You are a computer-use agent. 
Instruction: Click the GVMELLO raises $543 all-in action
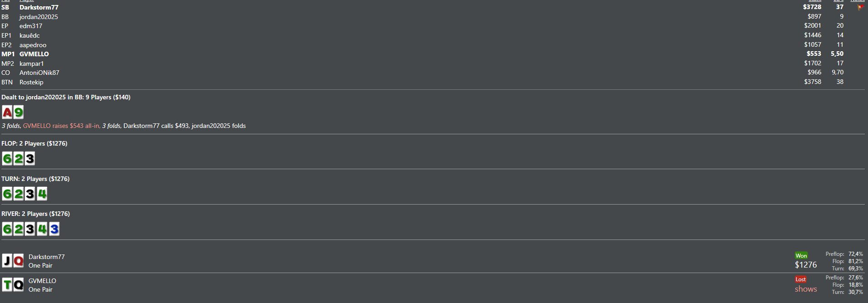point(62,126)
